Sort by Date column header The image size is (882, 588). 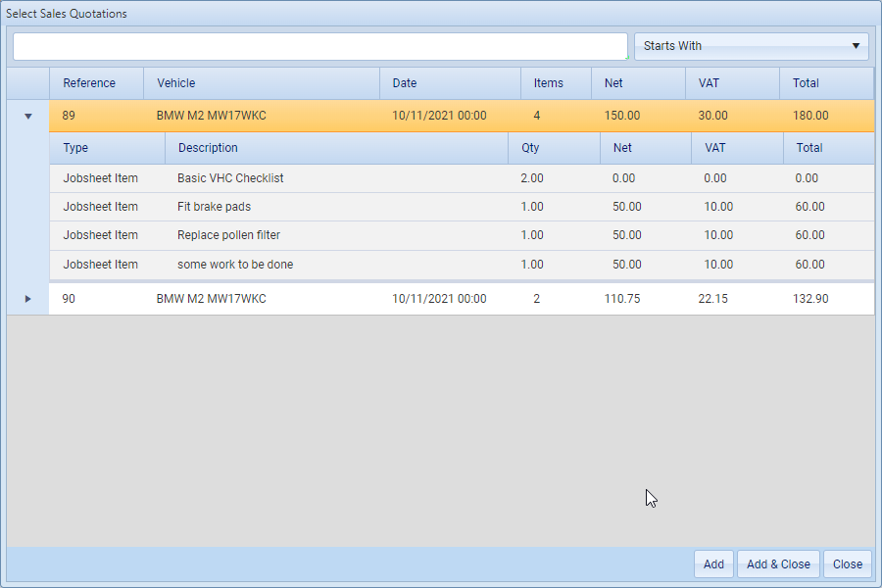pos(450,83)
